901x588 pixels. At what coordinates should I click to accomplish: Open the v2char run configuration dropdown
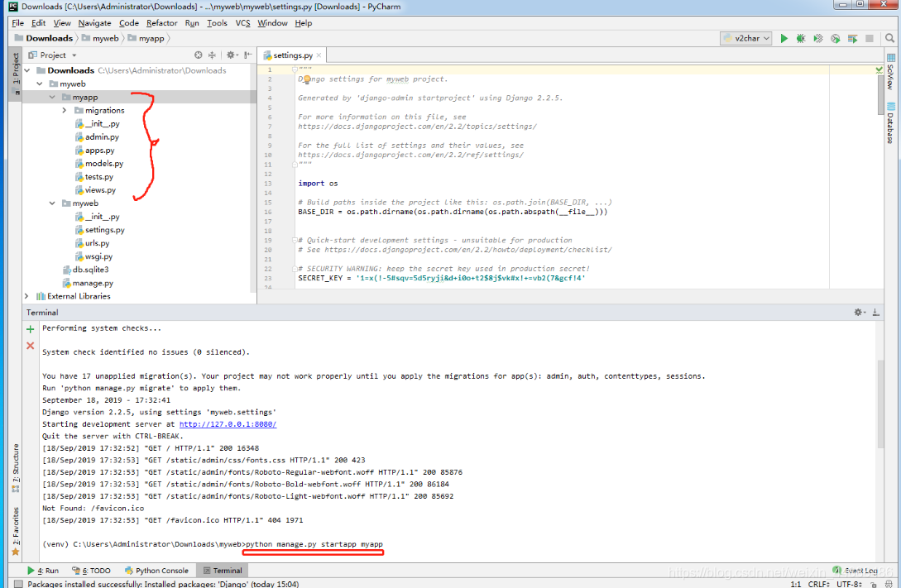(x=745, y=39)
